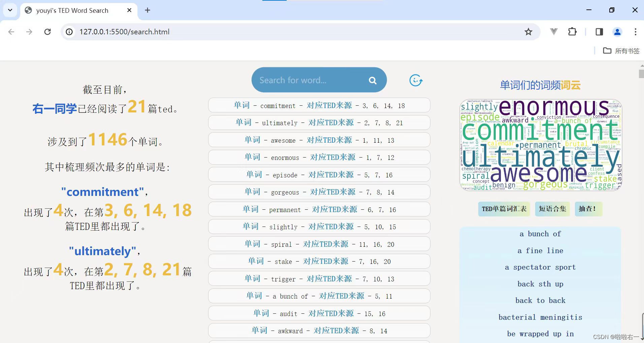Click the blue refresh smiley icon
This screenshot has width=644, height=343.
coord(416,80)
